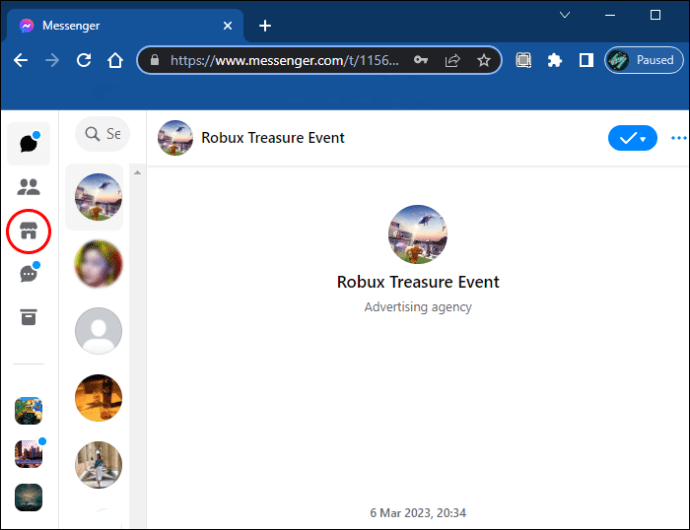
Task: Click the chat list scrollbar up arrow
Action: [x=137, y=173]
